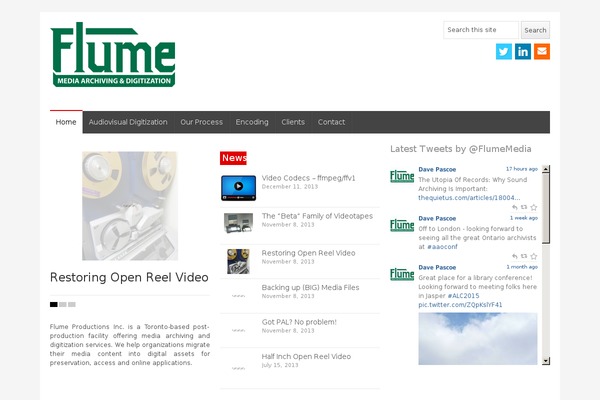Click the Search button
This screenshot has height=400, width=600.
(x=535, y=30)
